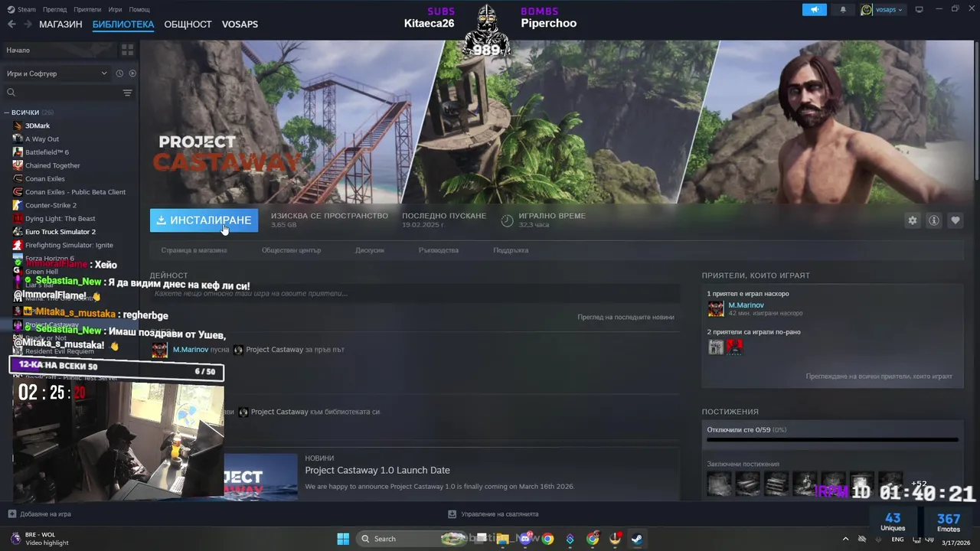980x551 pixels.
Task: Open the БИБЛИОТЕКА library tab
Action: click(123, 24)
